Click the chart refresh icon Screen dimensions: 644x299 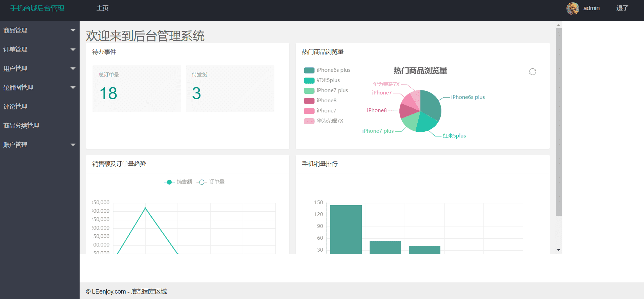pyautogui.click(x=533, y=72)
